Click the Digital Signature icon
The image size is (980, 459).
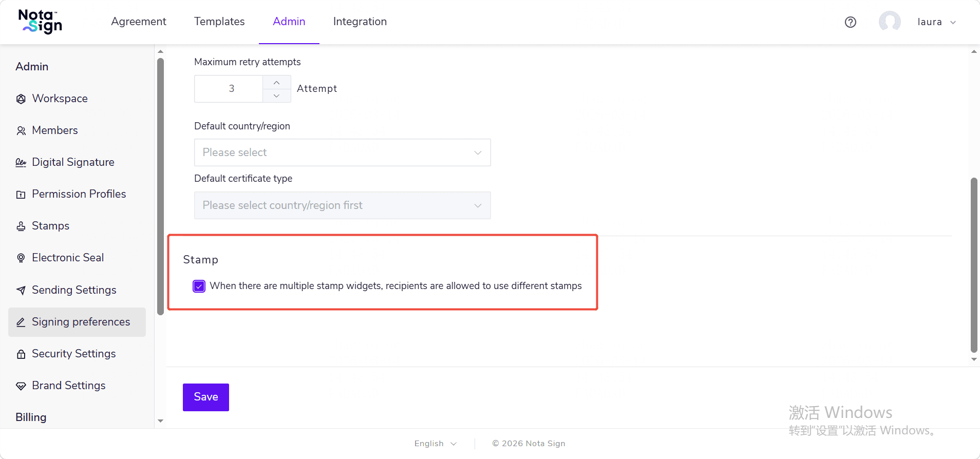[21, 163]
